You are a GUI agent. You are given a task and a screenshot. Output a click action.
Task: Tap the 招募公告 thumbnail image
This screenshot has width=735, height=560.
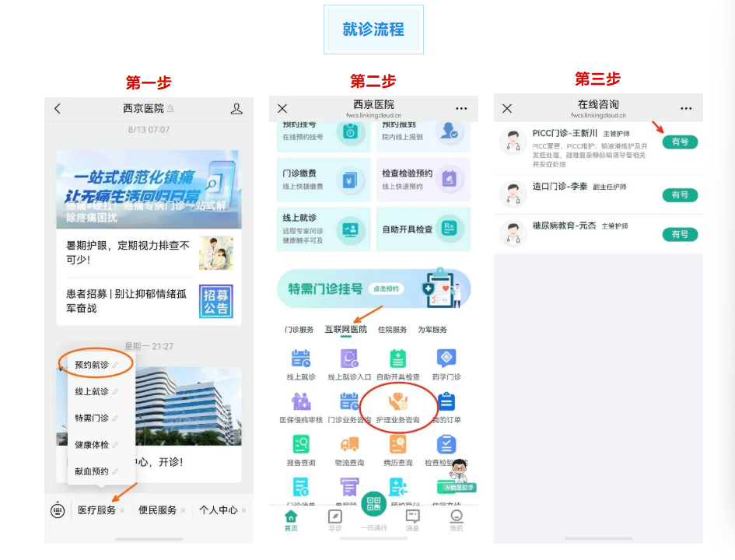pos(216,301)
